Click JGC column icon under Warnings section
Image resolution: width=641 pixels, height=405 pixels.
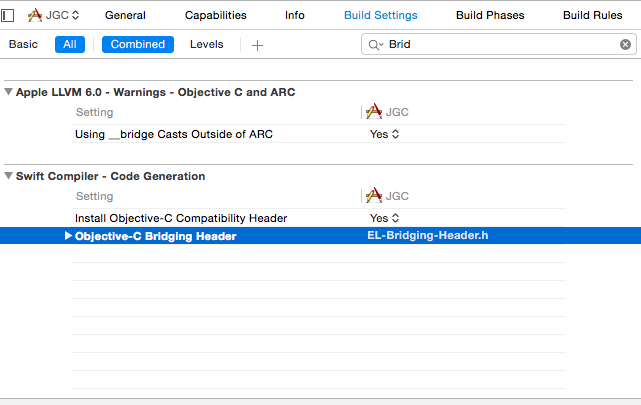click(374, 112)
